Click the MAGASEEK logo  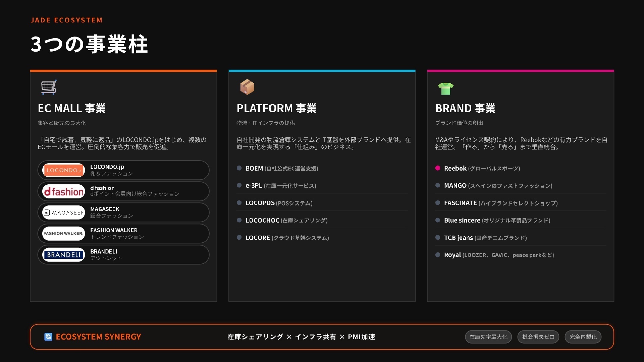64,213
